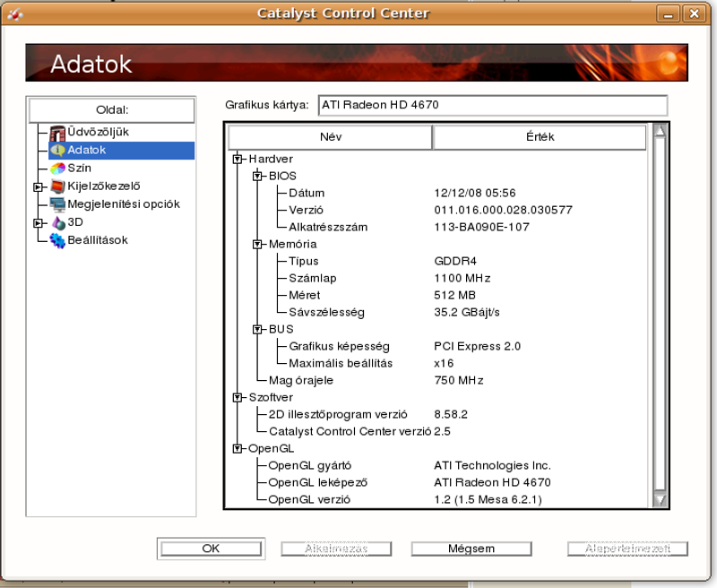Click the Név column header
The image size is (717, 588).
[330, 137]
